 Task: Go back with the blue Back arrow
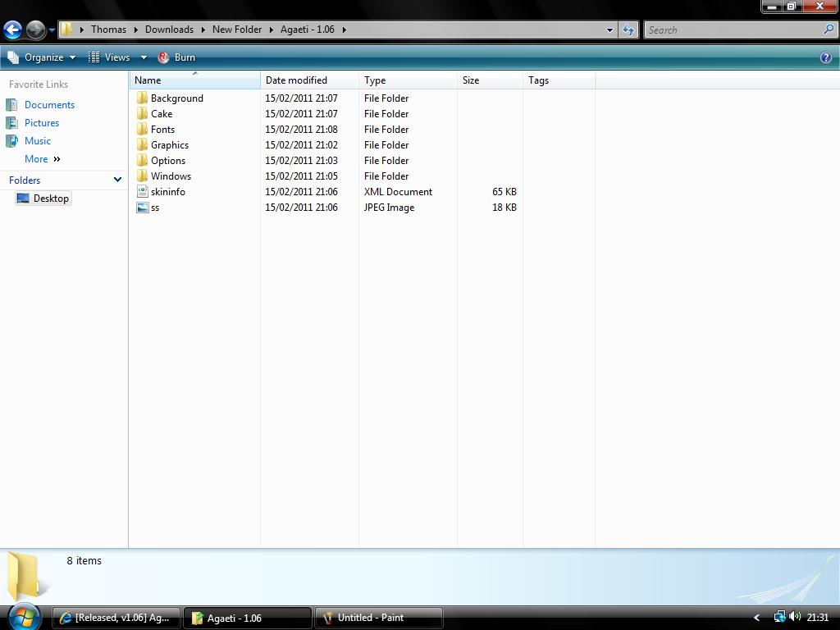13,30
